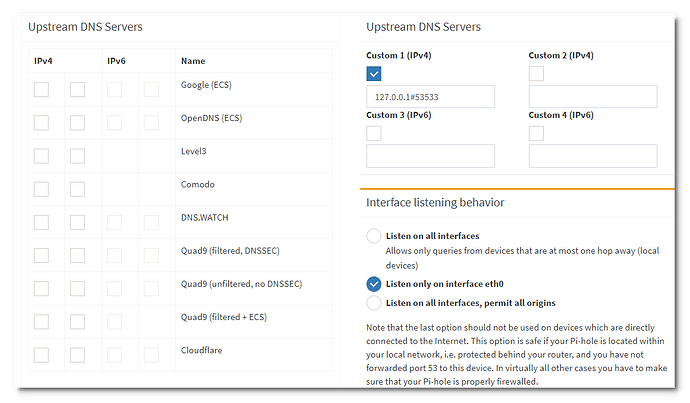Check first IPv4 box for Google (ECS)

(x=41, y=90)
